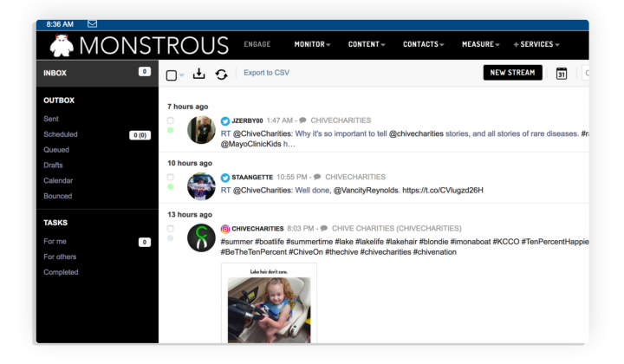Screen dimensions: 624x364
Task: Open the calendar icon showing 31
Action: click(x=561, y=73)
